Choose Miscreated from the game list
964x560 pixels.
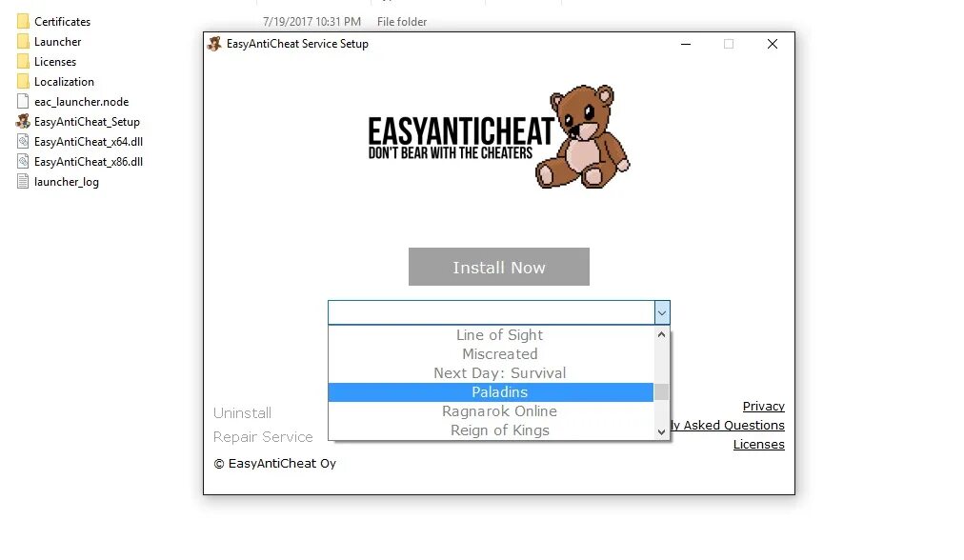pyautogui.click(x=491, y=354)
